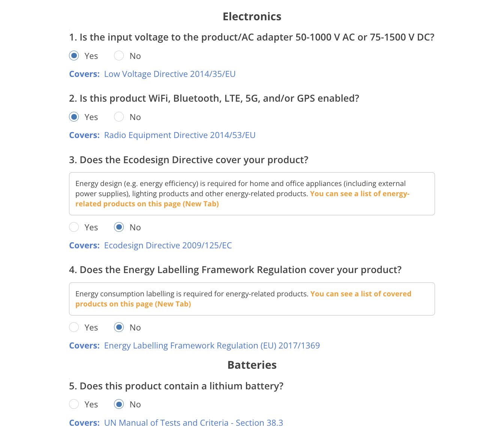Screen dimensions: 504x434
Task: Click the No label under question 5
Action: [135, 405]
